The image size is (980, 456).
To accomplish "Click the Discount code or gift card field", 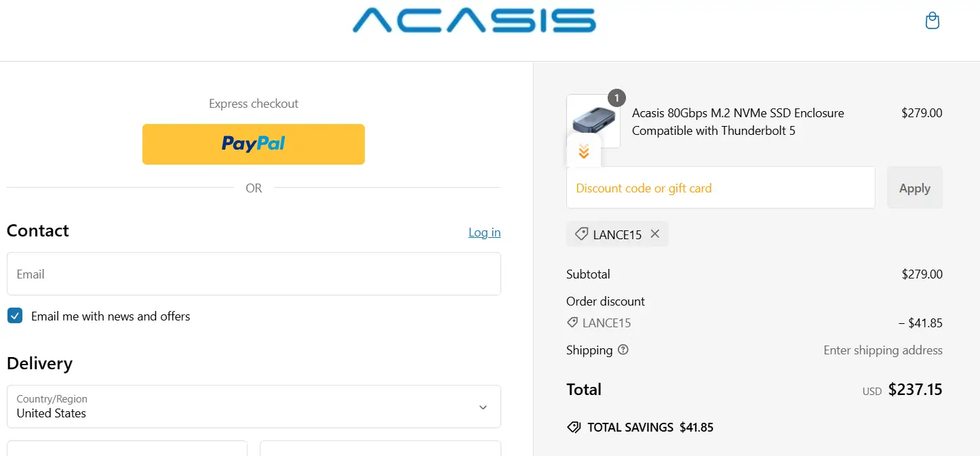I will 720,188.
